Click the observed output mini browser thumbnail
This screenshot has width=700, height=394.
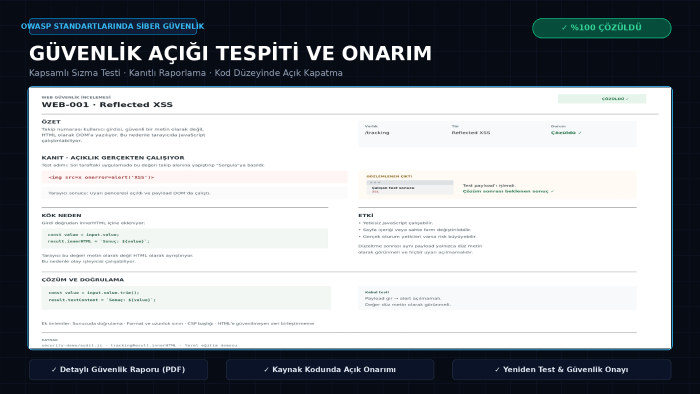410,187
